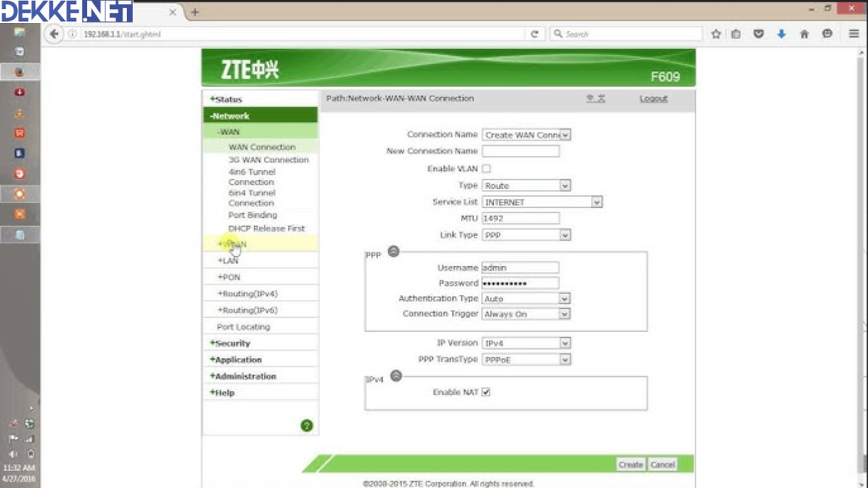Viewport: 868px width, 488px height.
Task: Reload the router page
Action: click(534, 34)
